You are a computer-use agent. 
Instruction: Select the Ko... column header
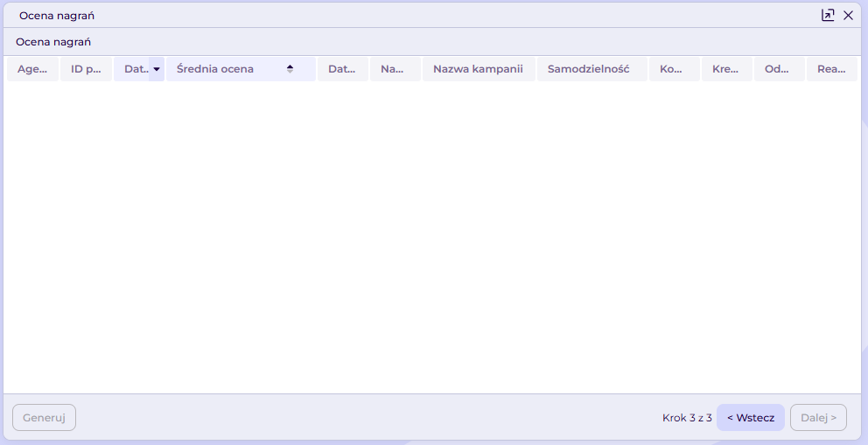675,69
